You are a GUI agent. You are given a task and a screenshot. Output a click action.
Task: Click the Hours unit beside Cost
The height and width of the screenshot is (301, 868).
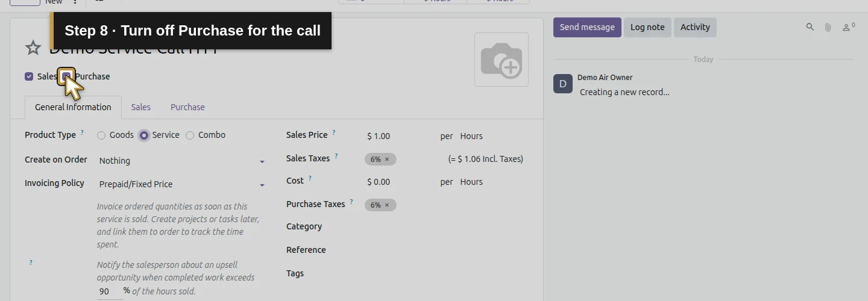coord(471,182)
